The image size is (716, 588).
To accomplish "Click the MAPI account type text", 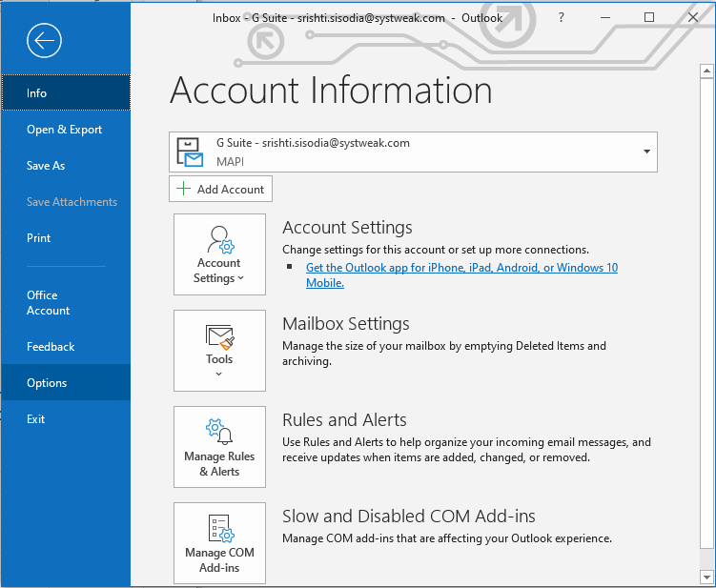I will tap(230, 162).
